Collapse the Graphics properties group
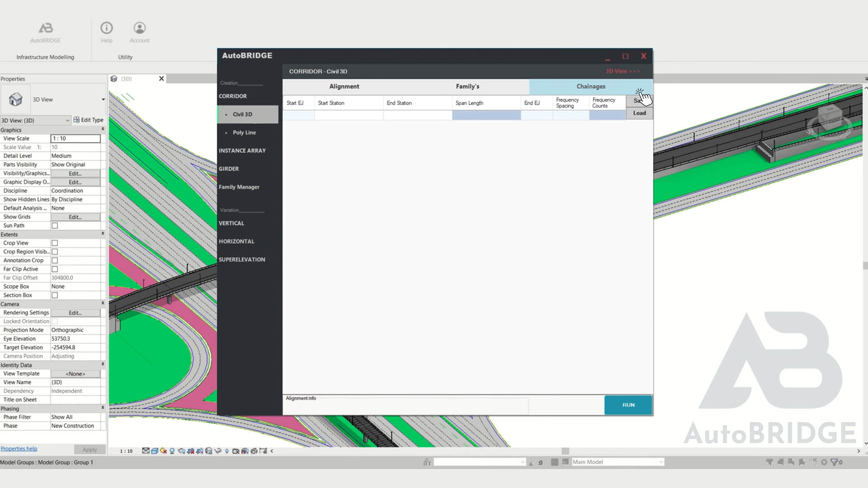 coord(103,130)
